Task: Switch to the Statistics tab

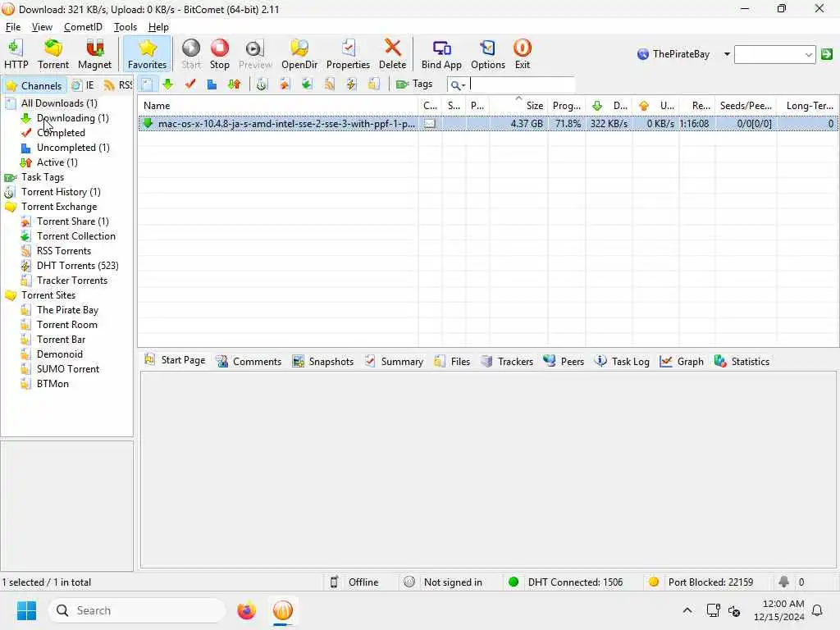Action: click(x=742, y=362)
